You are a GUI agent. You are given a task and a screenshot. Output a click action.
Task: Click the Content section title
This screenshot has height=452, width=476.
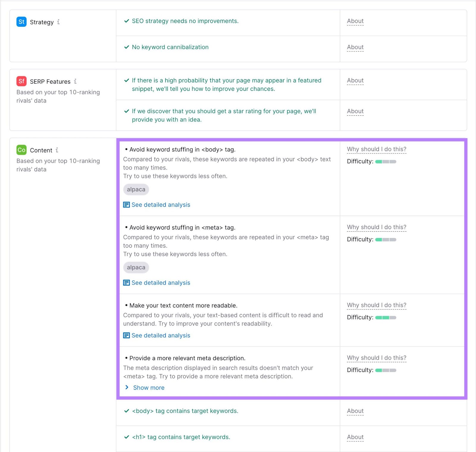41,150
